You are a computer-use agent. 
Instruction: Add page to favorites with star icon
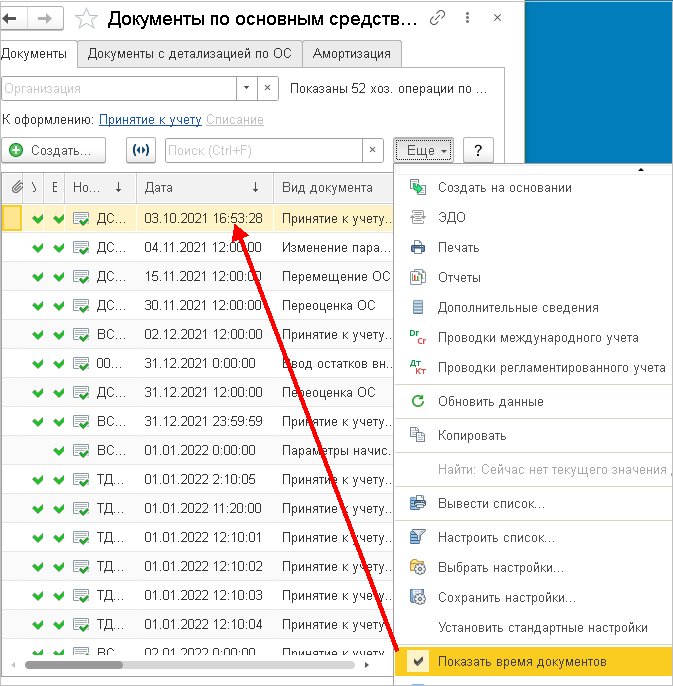pyautogui.click(x=86, y=18)
